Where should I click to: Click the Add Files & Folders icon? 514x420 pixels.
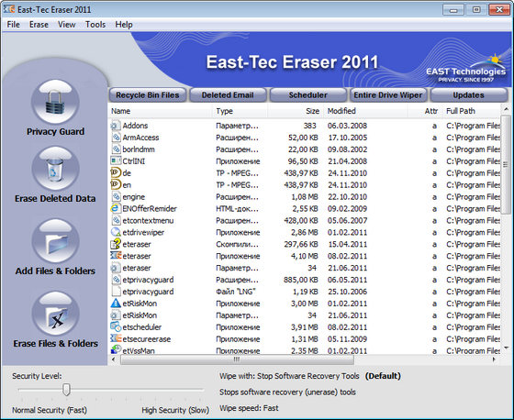[x=55, y=241]
